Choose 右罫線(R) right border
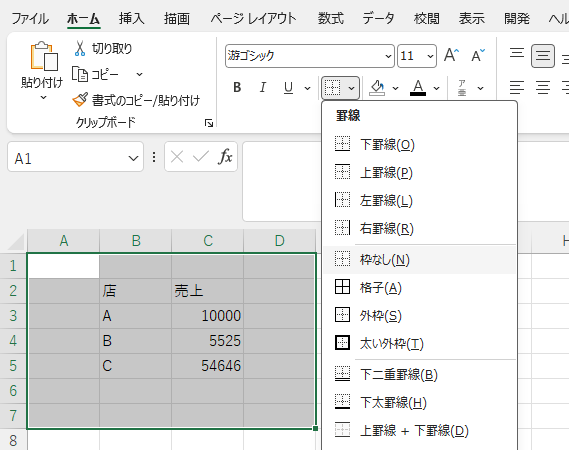This screenshot has width=569, height=450. pyautogui.click(x=419, y=228)
